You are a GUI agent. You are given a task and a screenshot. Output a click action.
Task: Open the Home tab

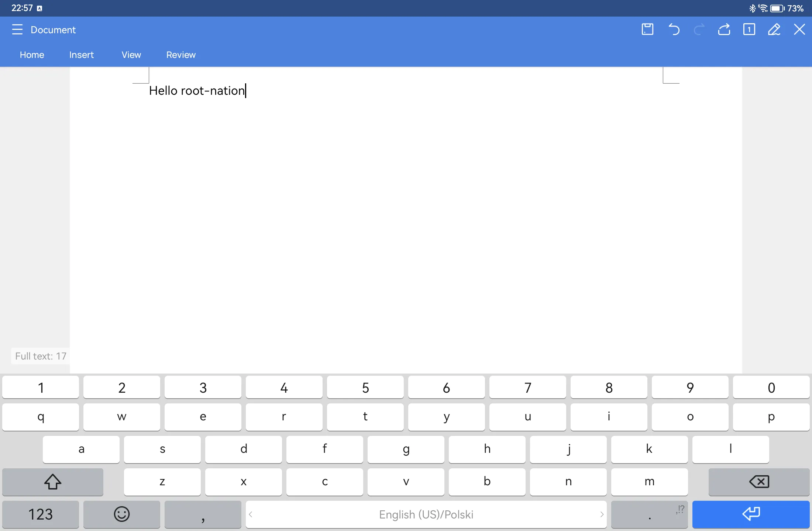(32, 55)
